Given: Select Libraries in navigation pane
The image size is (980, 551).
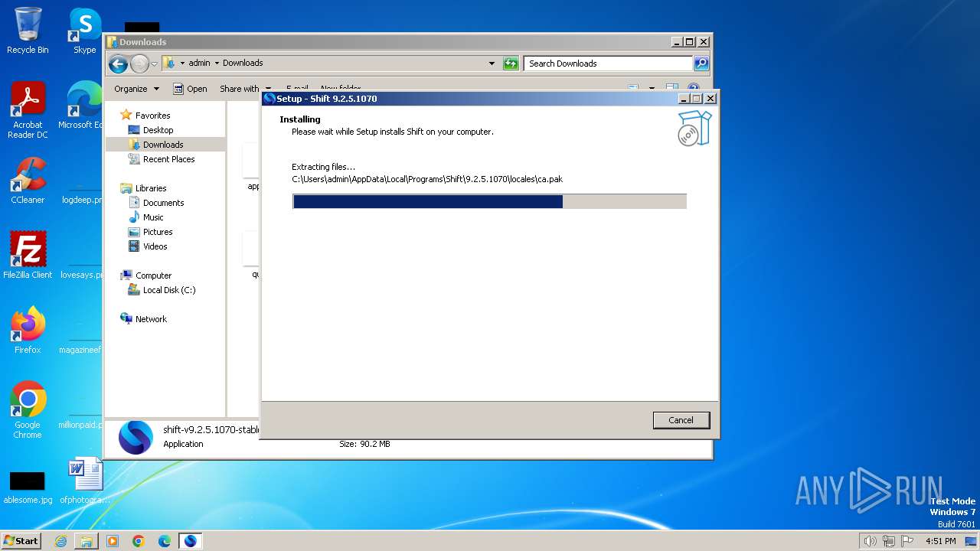Looking at the screenshot, I should point(151,188).
